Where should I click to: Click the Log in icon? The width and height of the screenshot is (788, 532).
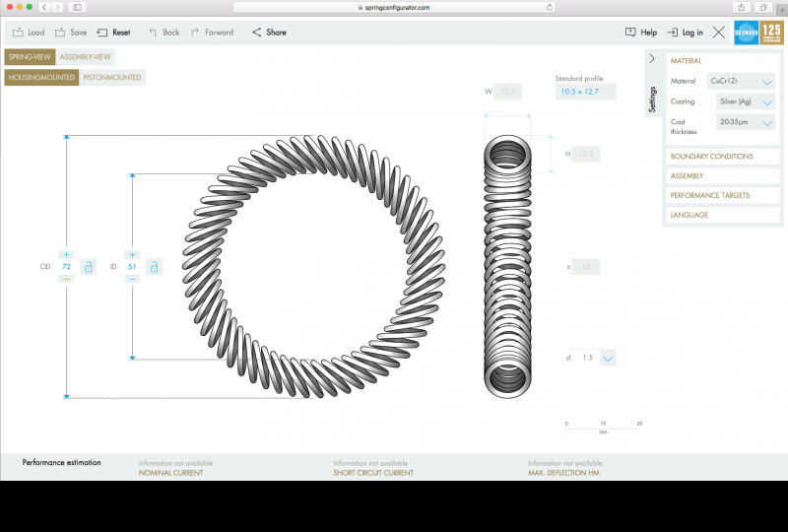point(673,33)
